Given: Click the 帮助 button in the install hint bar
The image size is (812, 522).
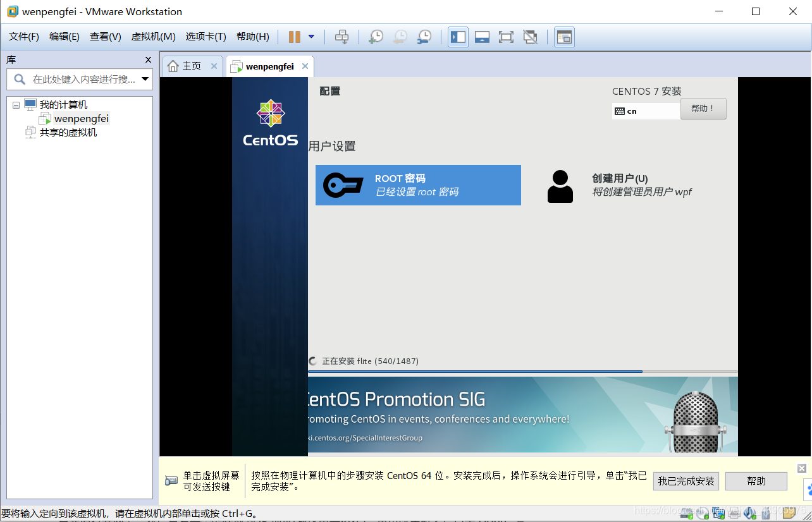Looking at the screenshot, I should coord(756,481).
